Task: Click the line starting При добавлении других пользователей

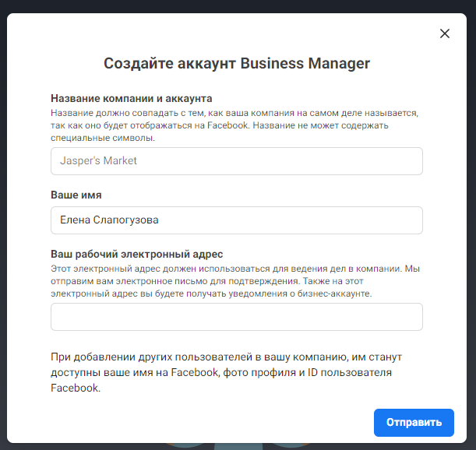Action: coord(226,357)
